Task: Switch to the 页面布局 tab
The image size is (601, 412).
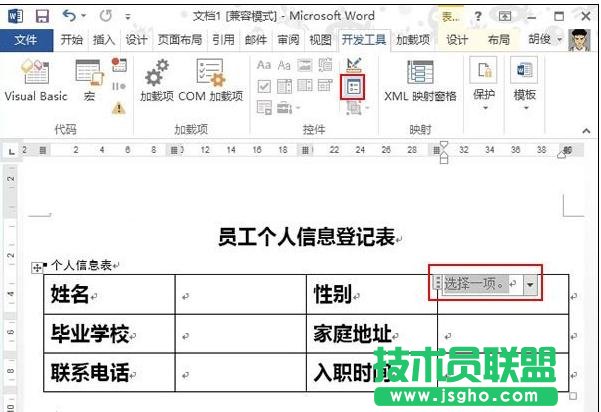Action: pos(180,39)
